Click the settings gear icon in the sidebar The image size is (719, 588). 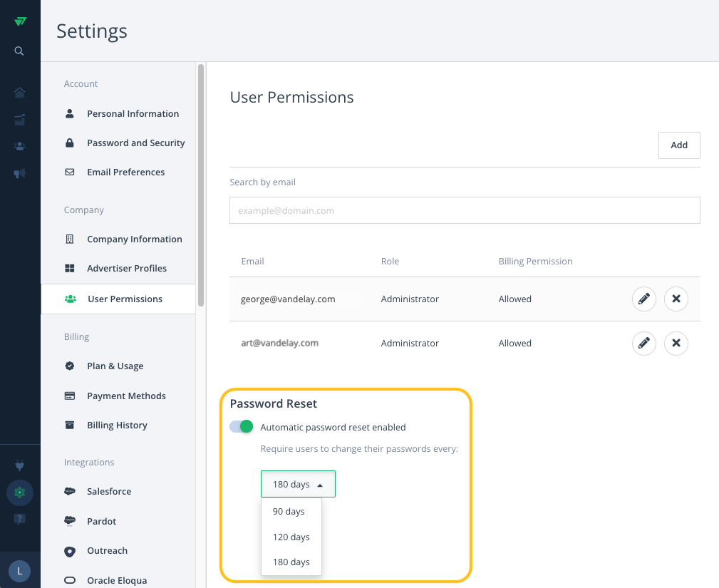click(x=19, y=492)
